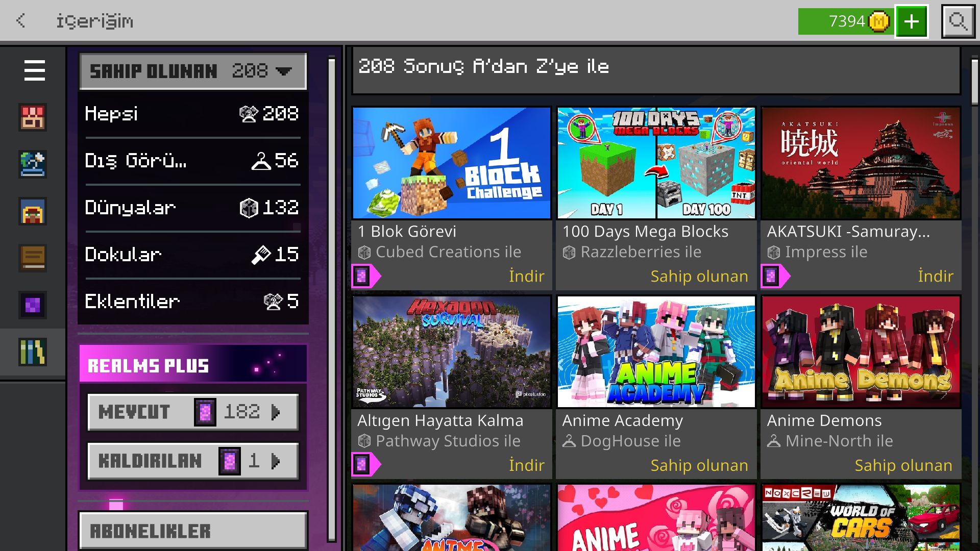Open the hamburger menu in the sidebar
This screenshot has width=980, height=551.
(34, 70)
